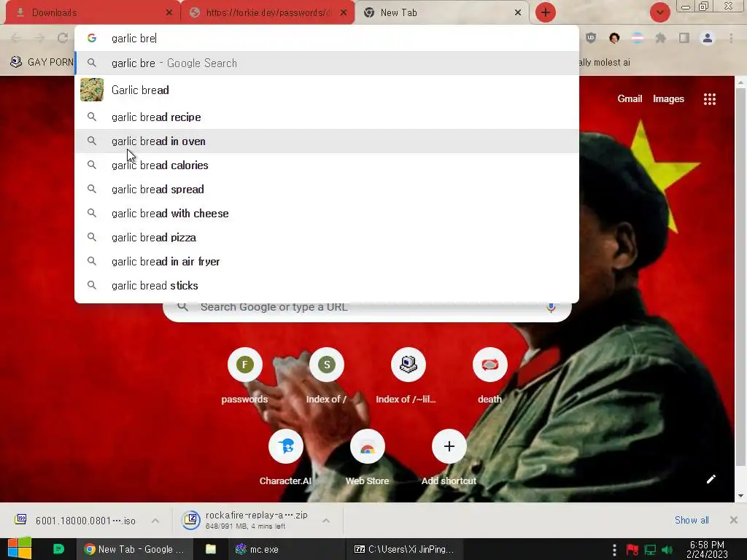This screenshot has width=747, height=560.
Task: Click the back navigation arrow
Action: tap(16, 38)
